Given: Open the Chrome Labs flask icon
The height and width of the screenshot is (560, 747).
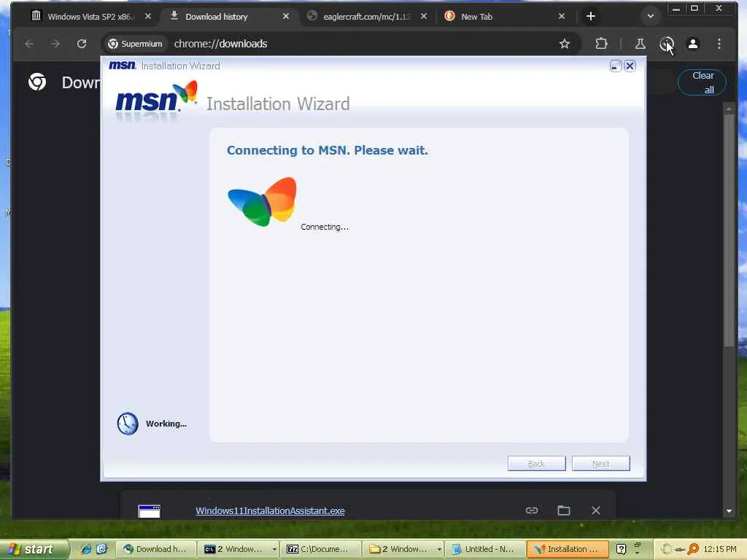Looking at the screenshot, I should coord(640,44).
